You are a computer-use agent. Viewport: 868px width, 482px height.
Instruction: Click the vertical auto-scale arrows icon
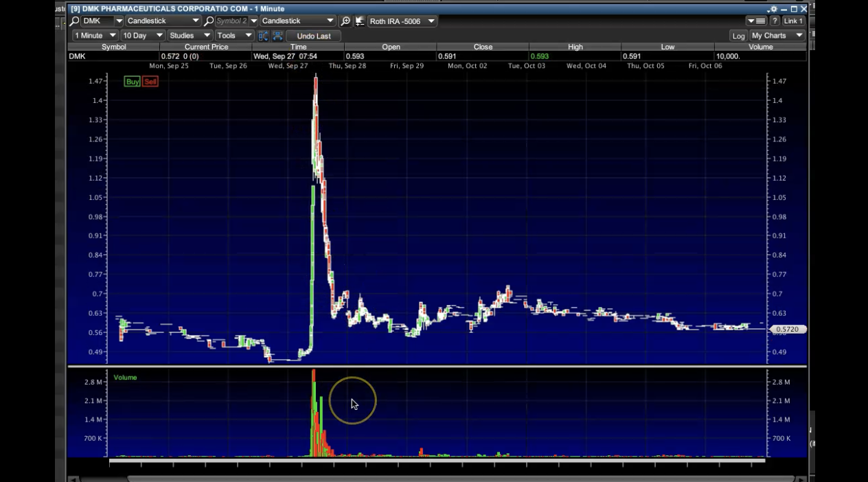263,36
